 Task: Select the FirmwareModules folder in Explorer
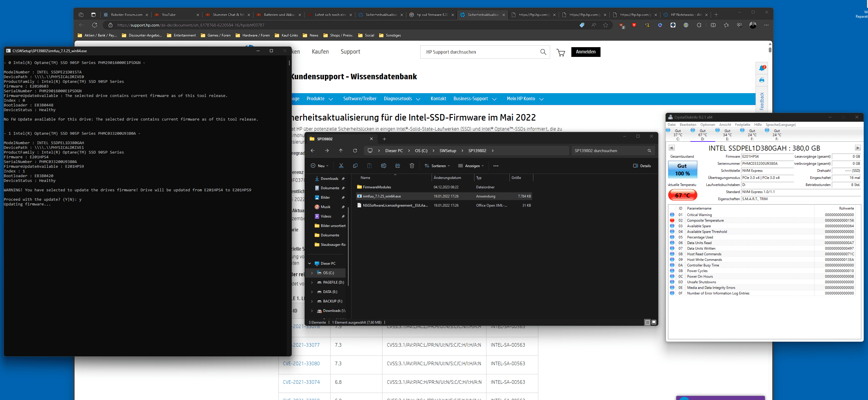(x=444, y=187)
